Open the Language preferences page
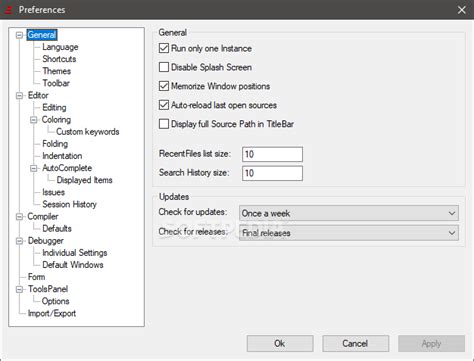Image resolution: width=474 pixels, height=361 pixels. click(60, 47)
